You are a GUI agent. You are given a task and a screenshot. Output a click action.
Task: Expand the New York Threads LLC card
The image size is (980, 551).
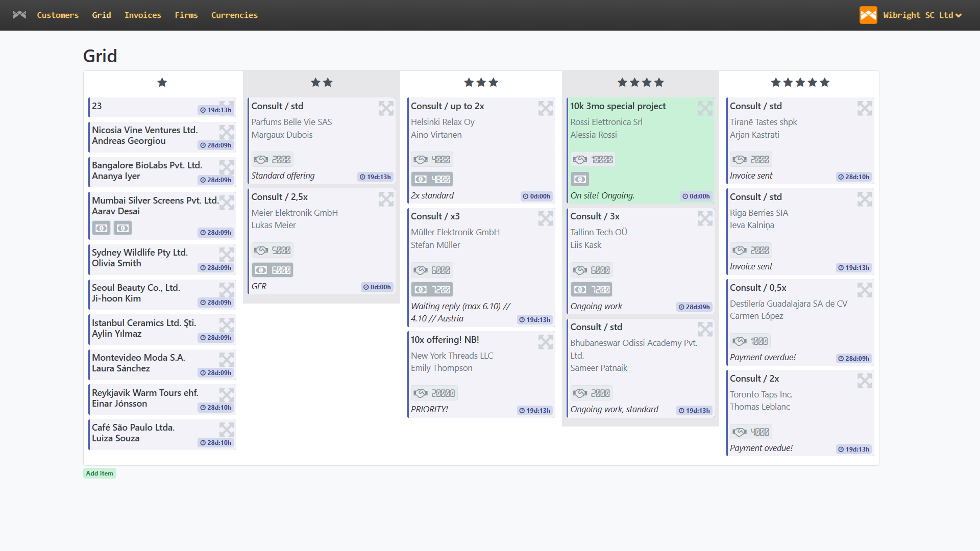coord(546,342)
